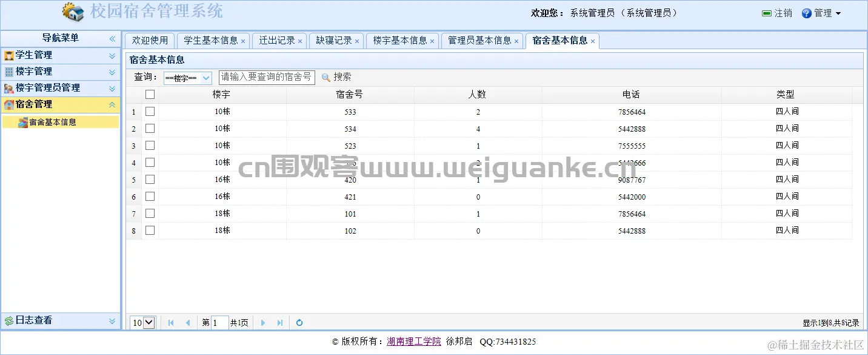This screenshot has height=355, width=868.
Task: Check the row for dormitory 534
Action: click(150, 128)
